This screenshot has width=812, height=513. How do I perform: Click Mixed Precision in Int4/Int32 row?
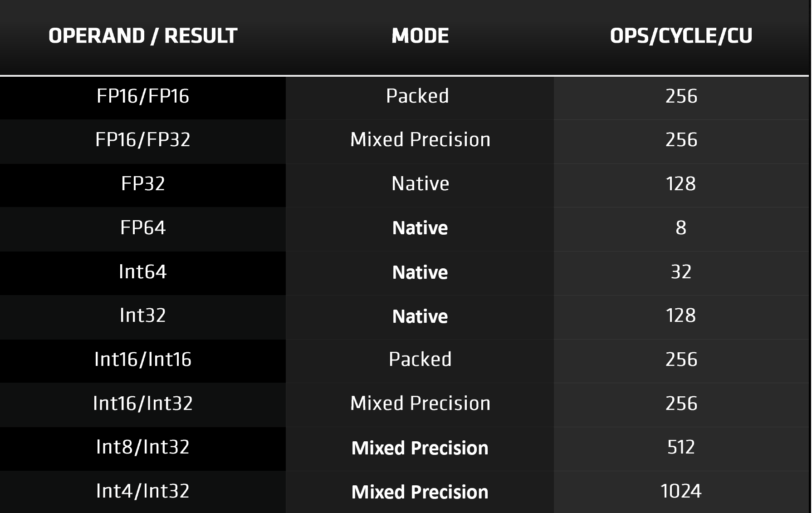[x=420, y=492]
